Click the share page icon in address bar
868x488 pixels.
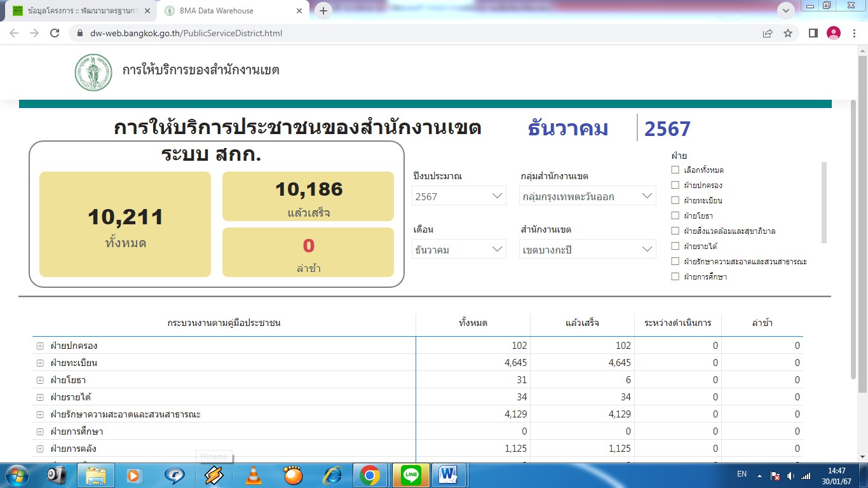point(768,33)
